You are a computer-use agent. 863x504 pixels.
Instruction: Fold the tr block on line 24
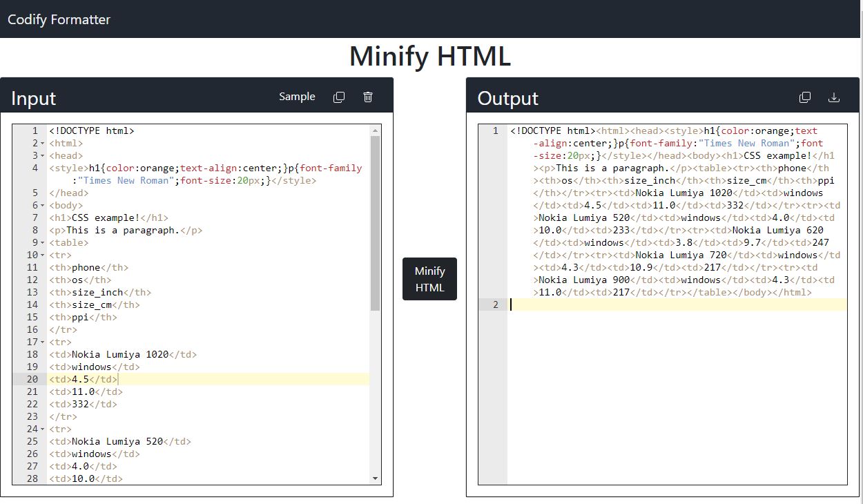coord(43,429)
